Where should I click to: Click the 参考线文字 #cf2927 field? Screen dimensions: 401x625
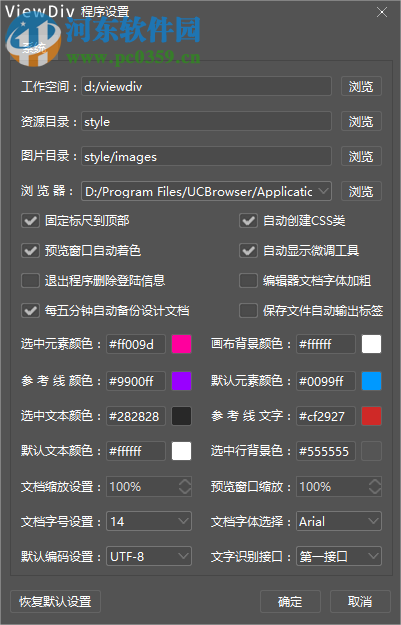pos(326,416)
